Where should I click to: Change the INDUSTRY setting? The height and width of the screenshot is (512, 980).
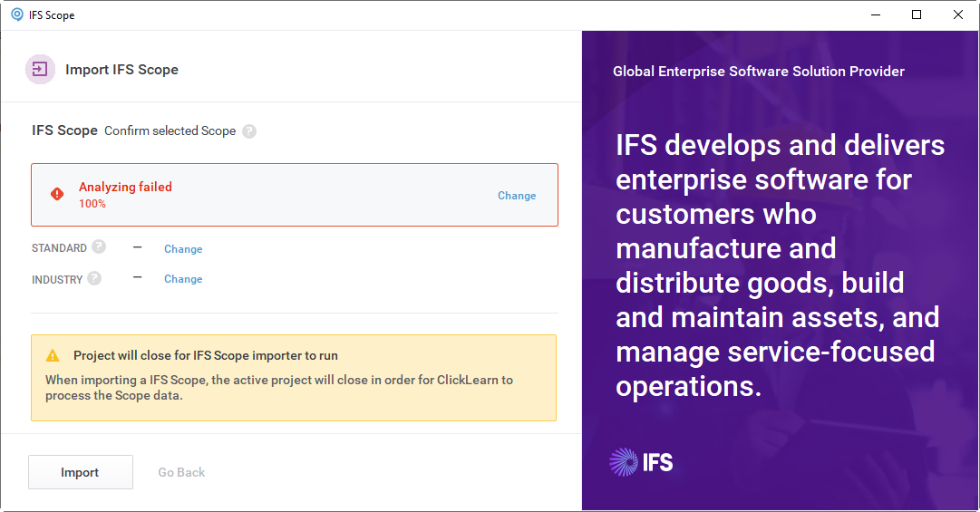183,278
